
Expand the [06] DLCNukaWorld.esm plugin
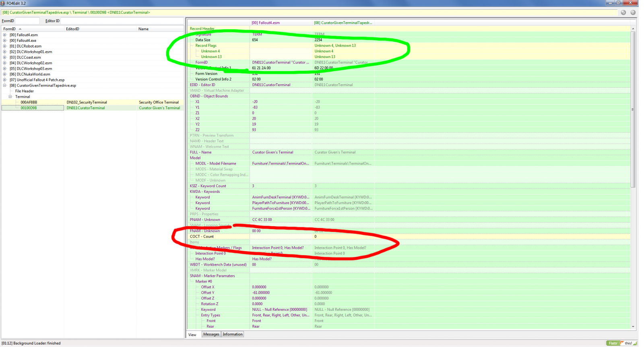point(5,74)
